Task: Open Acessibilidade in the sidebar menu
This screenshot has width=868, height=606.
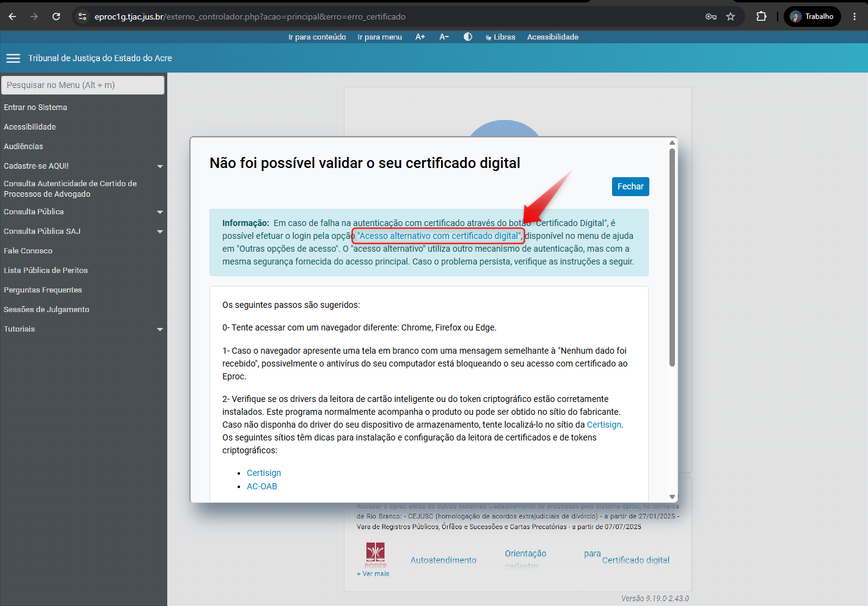Action: pyautogui.click(x=30, y=126)
